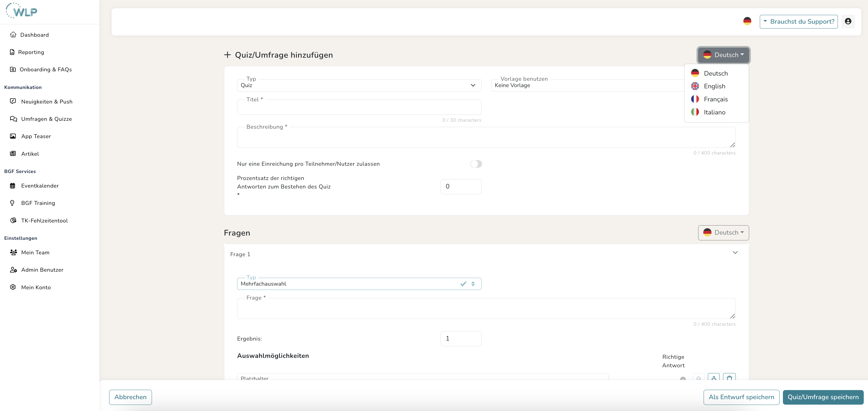The height and width of the screenshot is (411, 868).
Task: Open the user account icon
Action: tap(848, 22)
